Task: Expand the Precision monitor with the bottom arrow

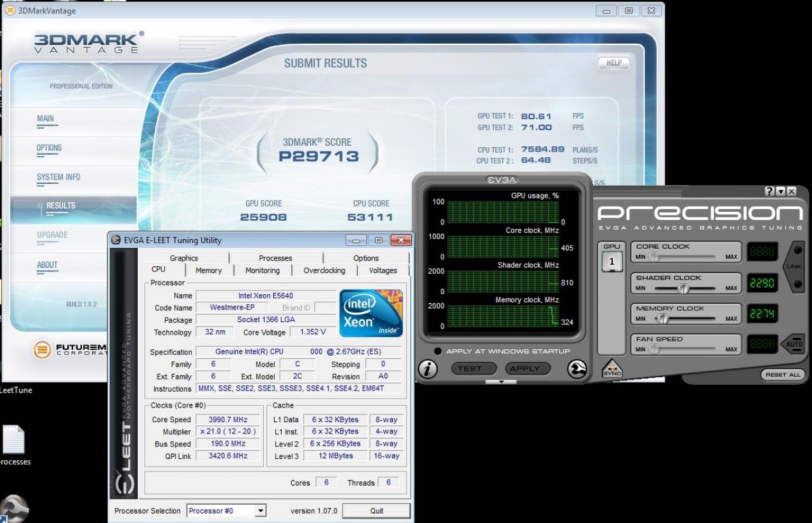Action: [x=501, y=382]
